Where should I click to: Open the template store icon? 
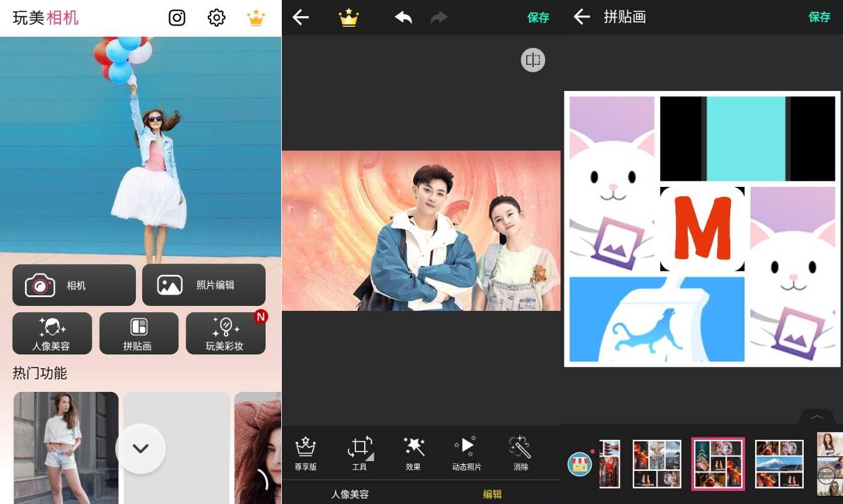coord(580,464)
